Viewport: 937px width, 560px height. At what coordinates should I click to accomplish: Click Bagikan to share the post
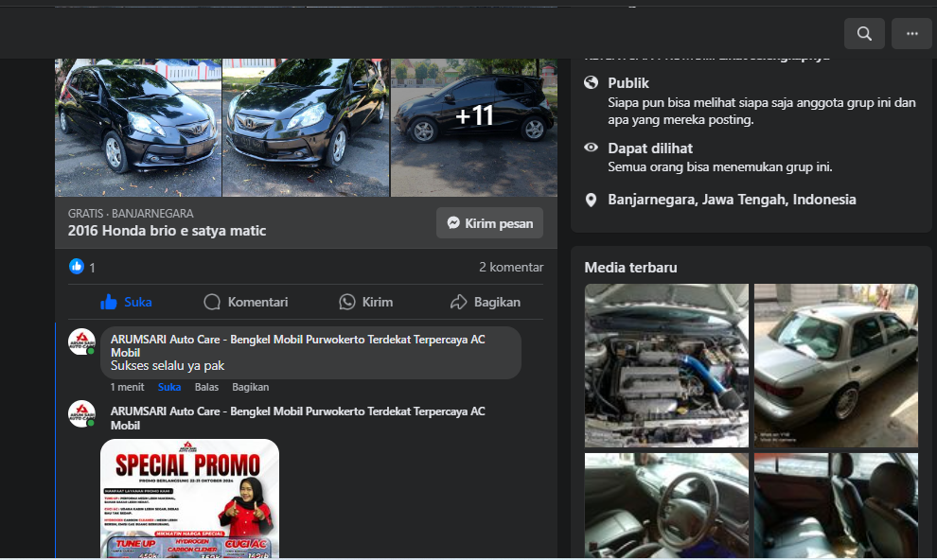tap(485, 302)
